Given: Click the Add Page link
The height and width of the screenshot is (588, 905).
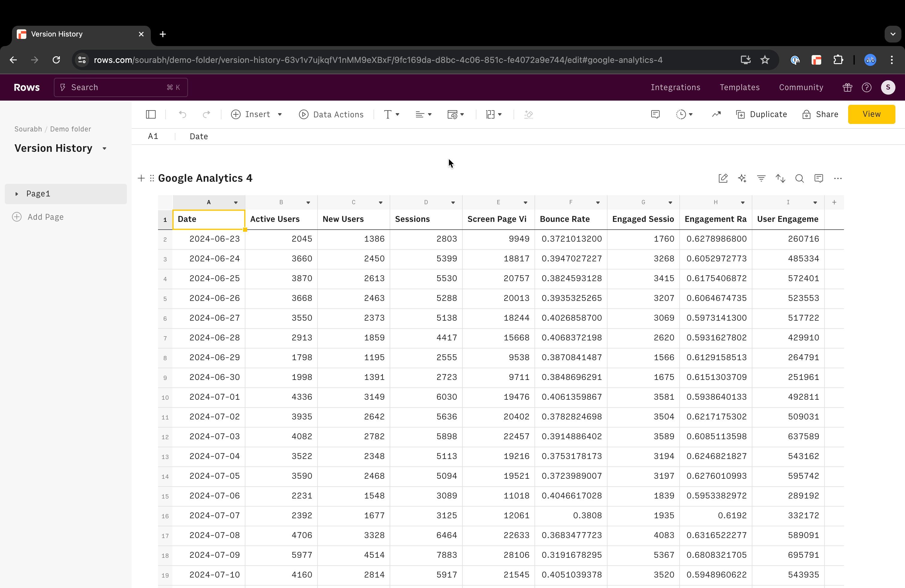Looking at the screenshot, I should click(45, 216).
